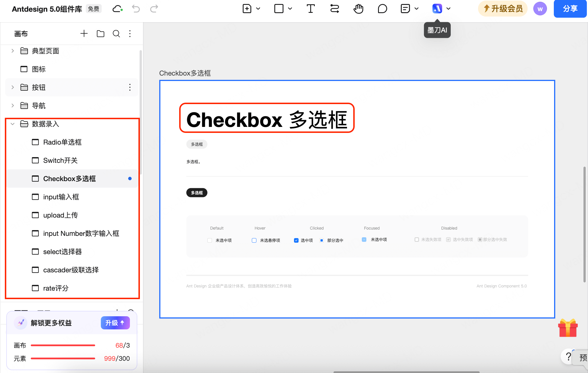Uncheck the 选中项 checkbox under Clicked
588x373 pixels.
point(296,240)
